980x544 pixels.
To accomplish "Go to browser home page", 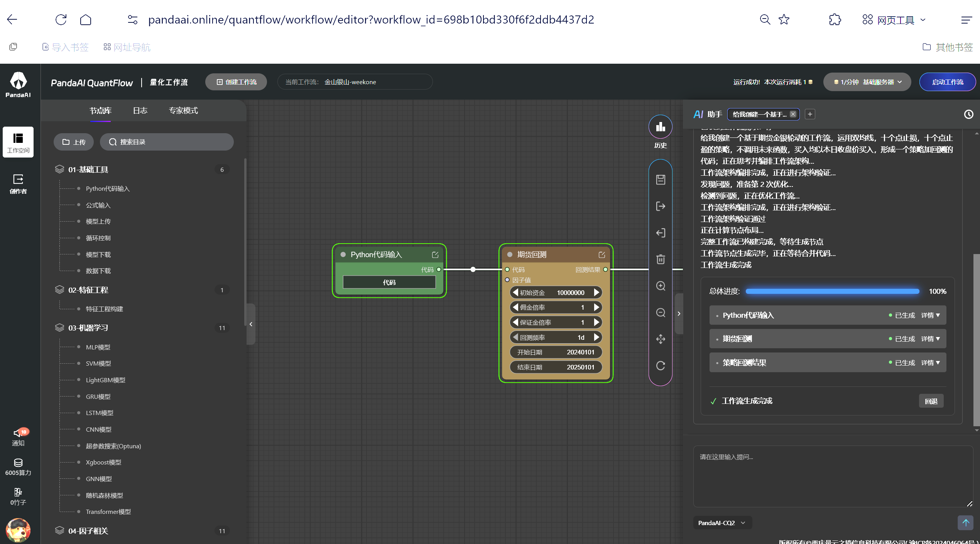I will pyautogui.click(x=86, y=20).
